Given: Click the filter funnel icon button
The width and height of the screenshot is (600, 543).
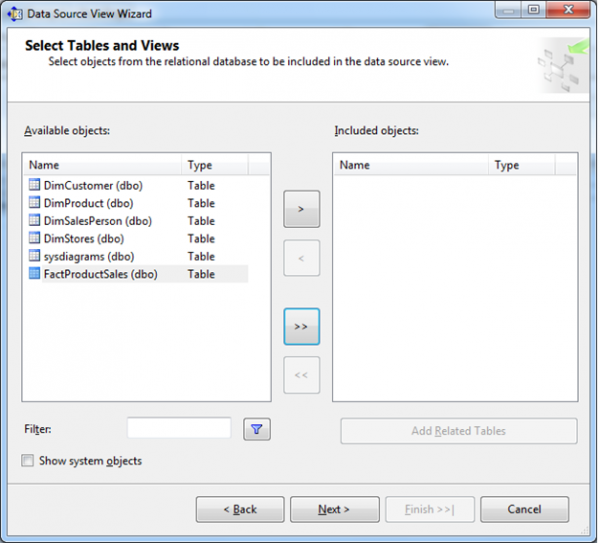Looking at the screenshot, I should [257, 429].
